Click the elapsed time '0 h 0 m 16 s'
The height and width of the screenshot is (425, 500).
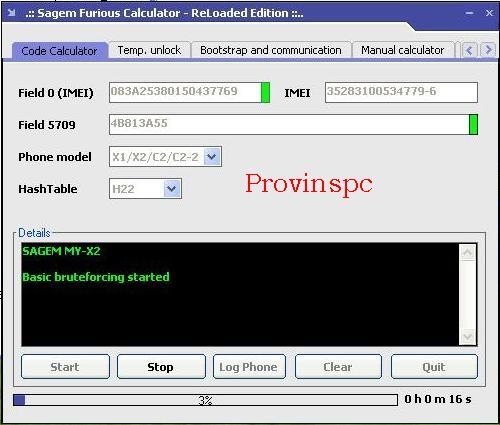438,399
